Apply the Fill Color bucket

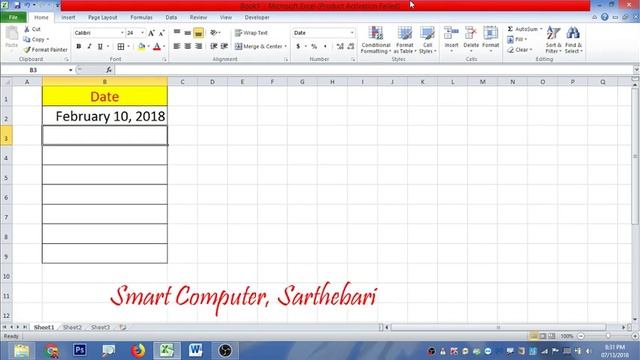click(142, 47)
